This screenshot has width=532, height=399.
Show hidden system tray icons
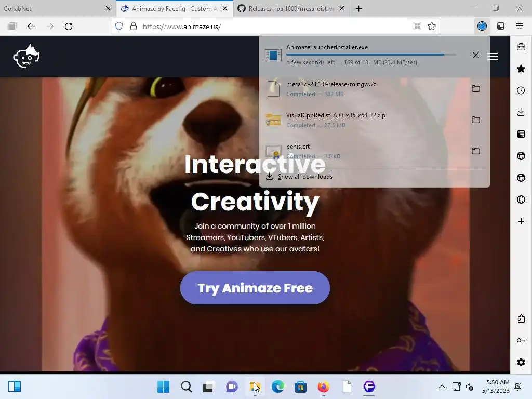[442, 387]
